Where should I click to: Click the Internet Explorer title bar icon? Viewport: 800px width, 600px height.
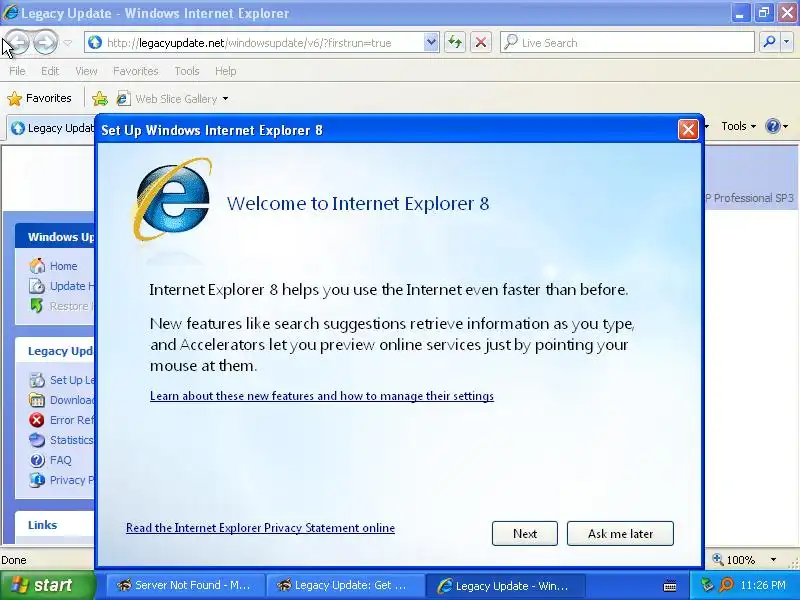pyautogui.click(x=10, y=12)
